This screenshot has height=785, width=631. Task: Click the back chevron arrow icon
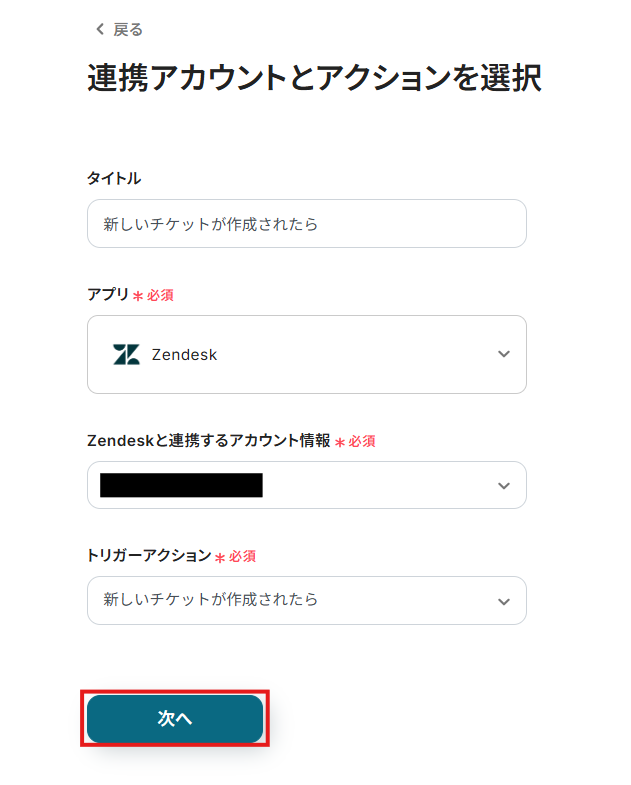(99, 29)
